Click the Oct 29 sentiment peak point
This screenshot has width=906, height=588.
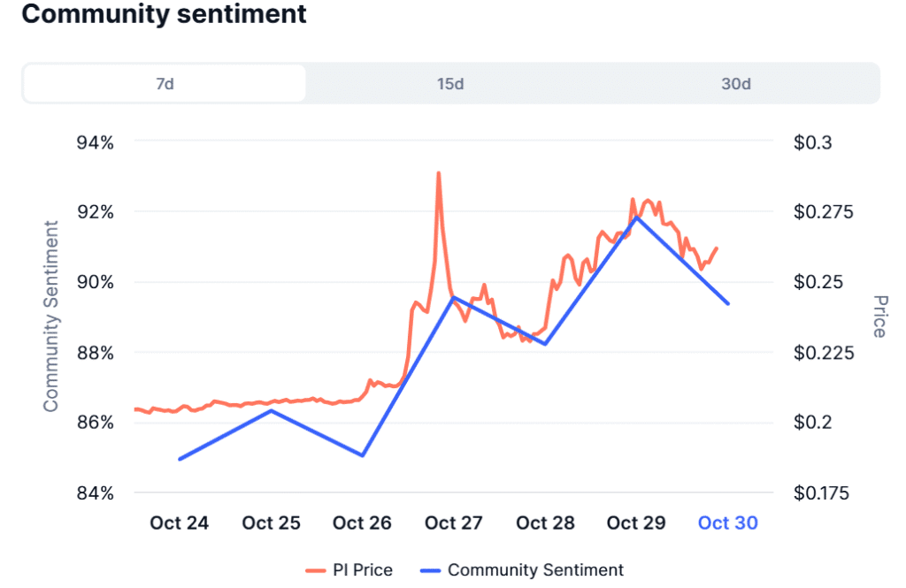(x=635, y=216)
